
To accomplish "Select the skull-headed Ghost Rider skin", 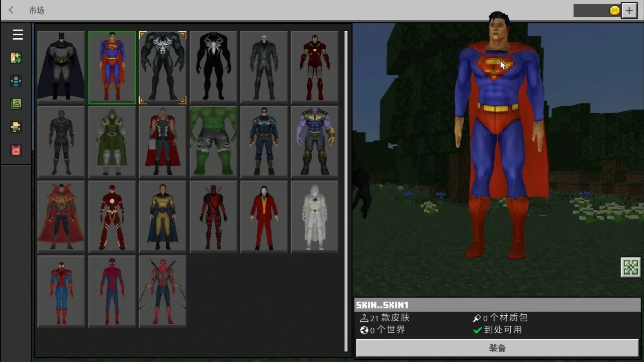I will tap(264, 67).
